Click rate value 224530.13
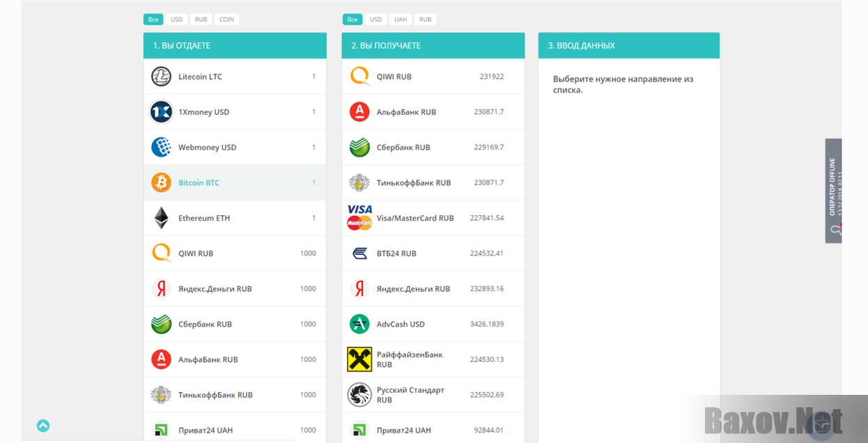868x443 pixels. pyautogui.click(x=487, y=359)
